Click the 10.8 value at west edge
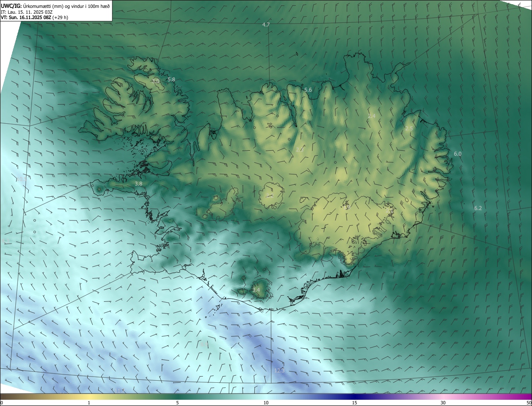The width and height of the screenshot is (532, 406). 22,179
